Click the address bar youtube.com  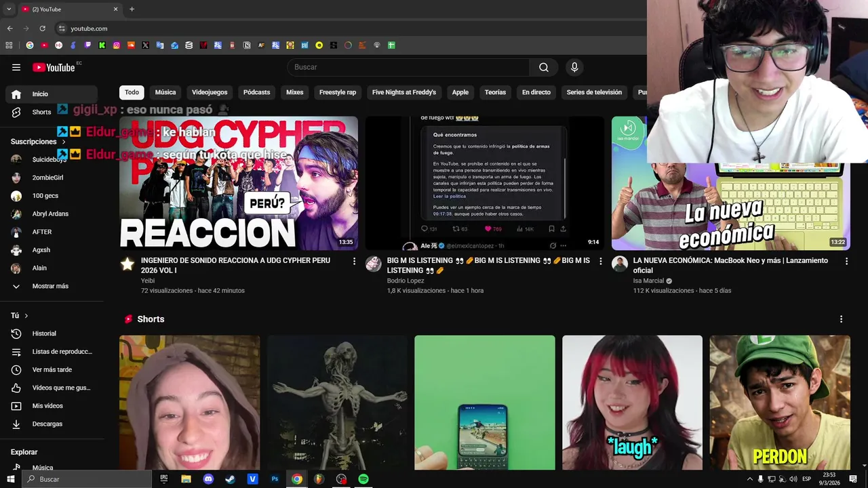[x=89, y=28]
